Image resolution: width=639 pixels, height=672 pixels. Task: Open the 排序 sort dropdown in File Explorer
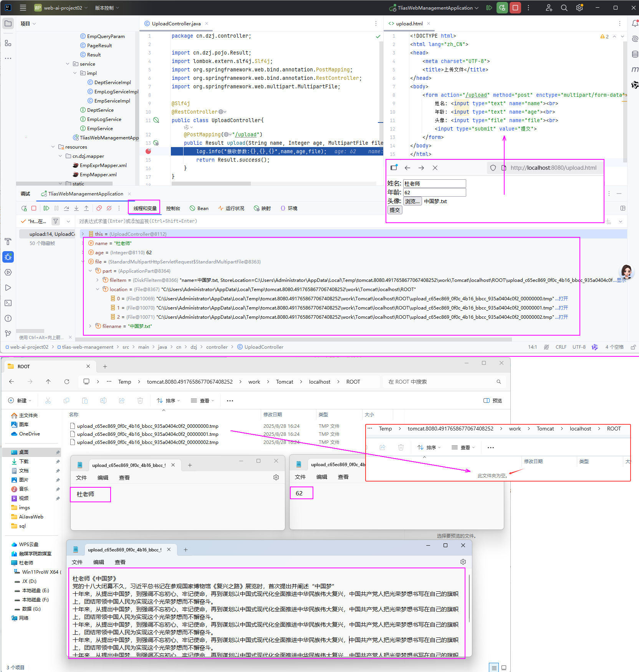[168, 401]
